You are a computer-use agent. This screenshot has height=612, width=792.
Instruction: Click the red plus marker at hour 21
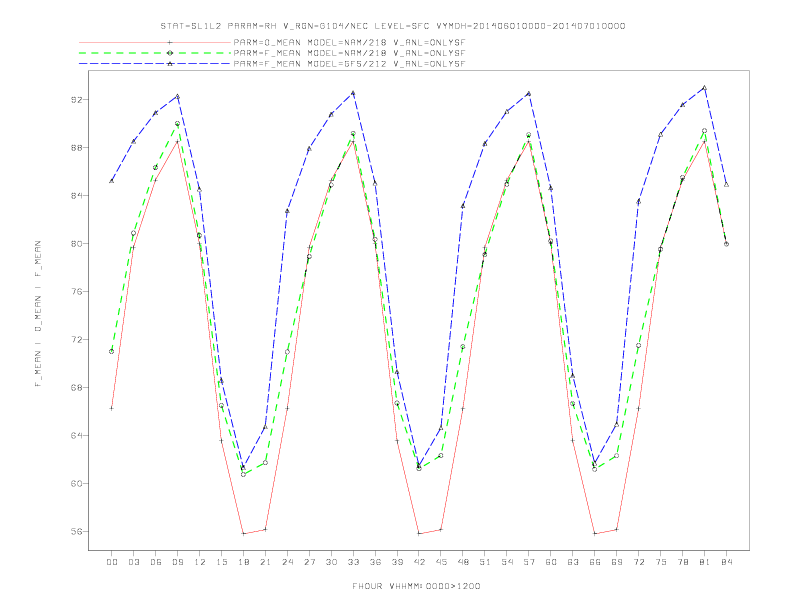pyautogui.click(x=265, y=529)
